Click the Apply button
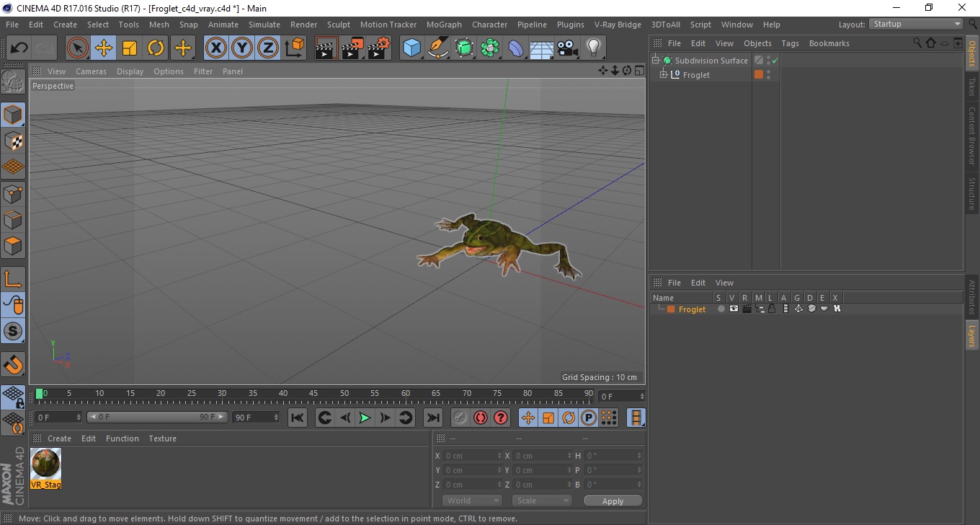 point(612,500)
